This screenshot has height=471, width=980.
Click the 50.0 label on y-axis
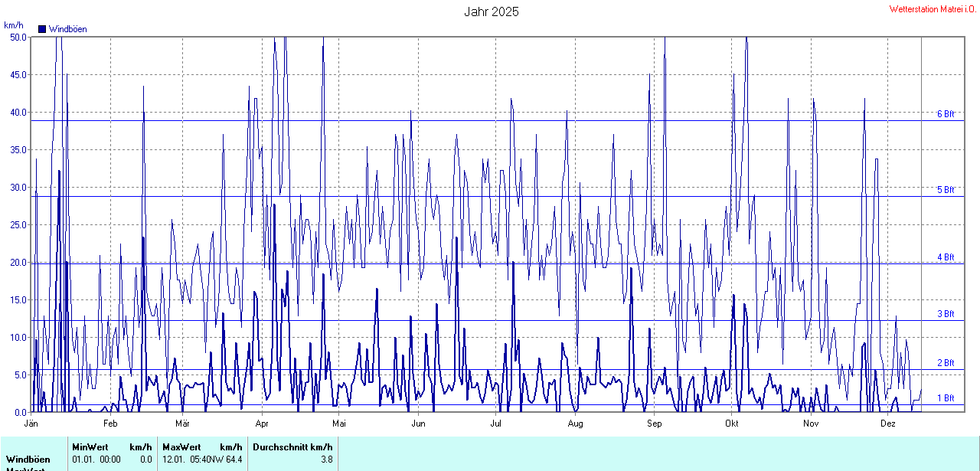coord(17,37)
